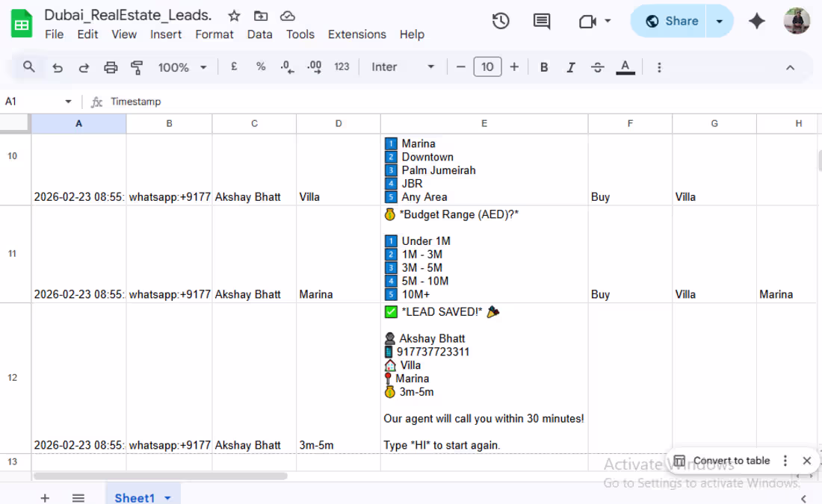The image size is (822, 504).
Task: Open version history clock icon
Action: (501, 21)
